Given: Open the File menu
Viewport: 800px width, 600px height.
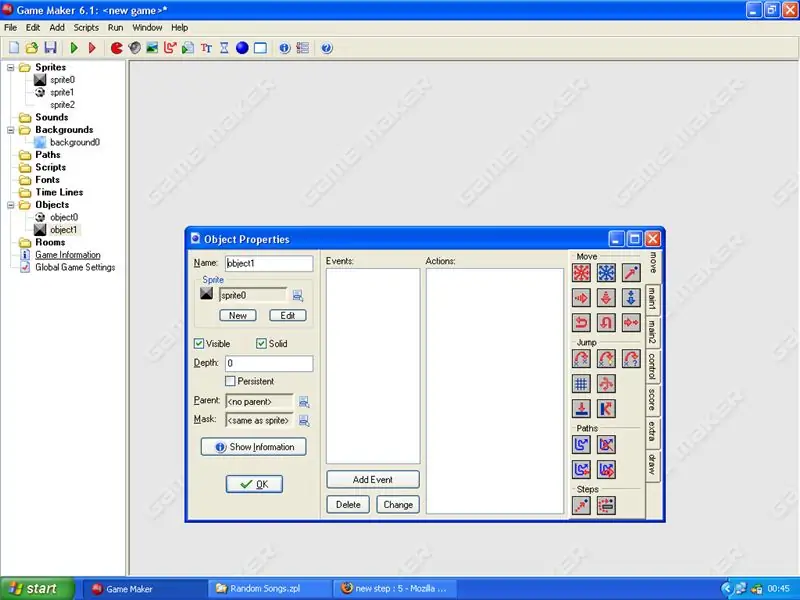Looking at the screenshot, I should (x=10, y=28).
